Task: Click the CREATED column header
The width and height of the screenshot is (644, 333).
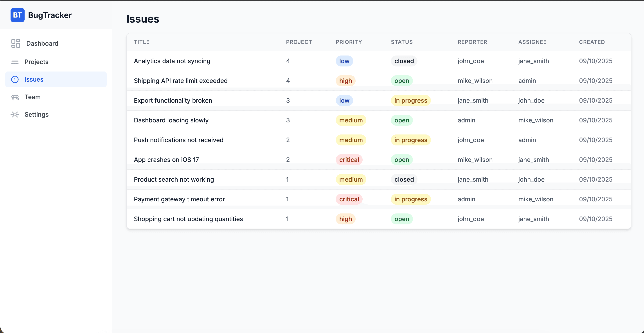Action: pos(592,42)
